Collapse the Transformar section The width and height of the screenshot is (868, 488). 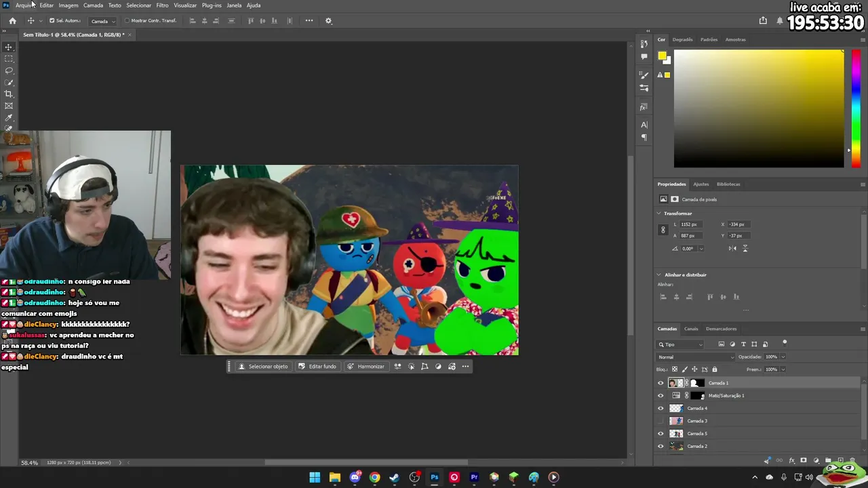coord(659,213)
